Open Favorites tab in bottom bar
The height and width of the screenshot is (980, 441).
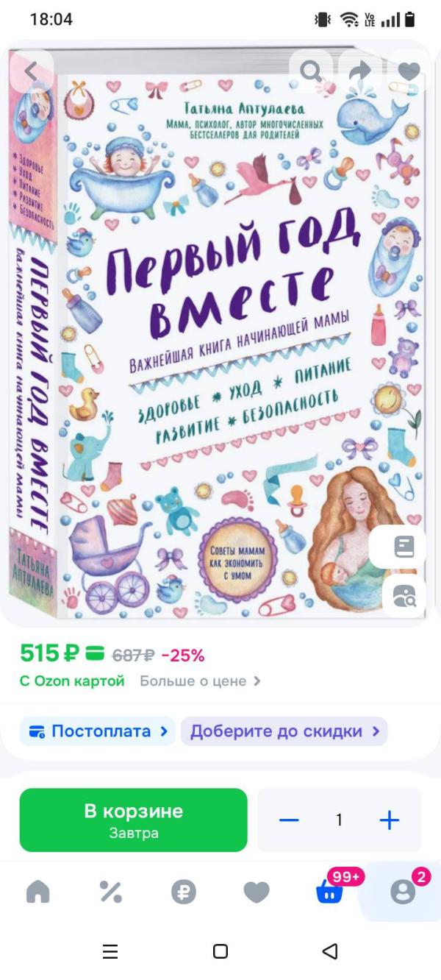(257, 892)
